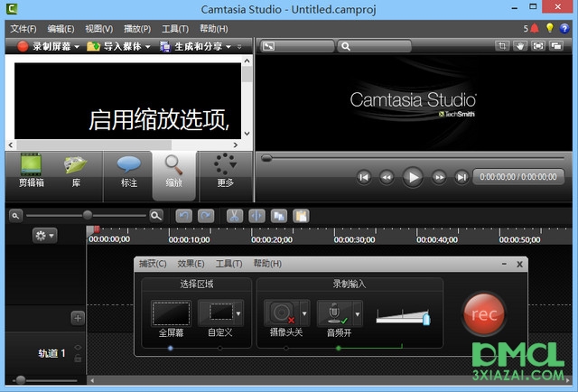
Task: Add a new track with plus button
Action: click(x=78, y=318)
